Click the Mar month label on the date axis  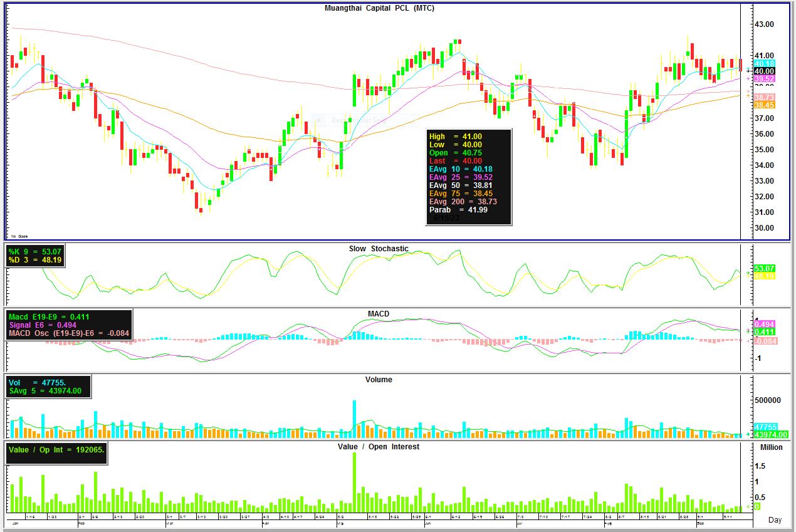point(169,522)
